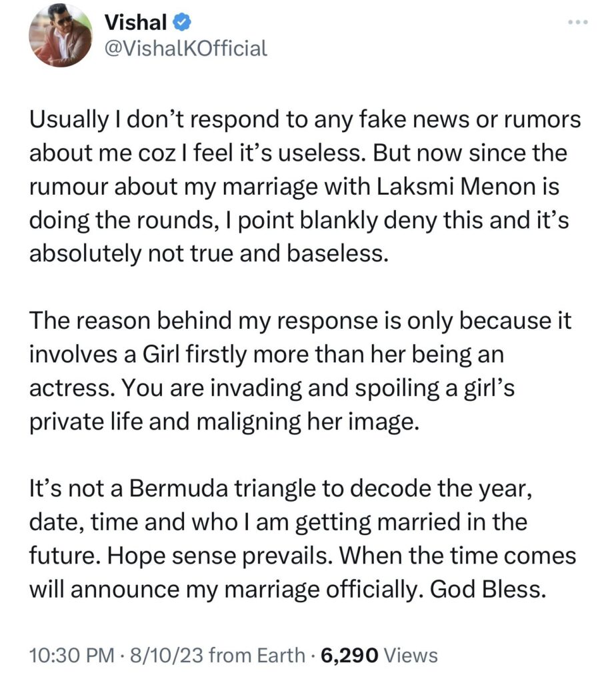Click the 8/10/23 post date

pos(157,656)
